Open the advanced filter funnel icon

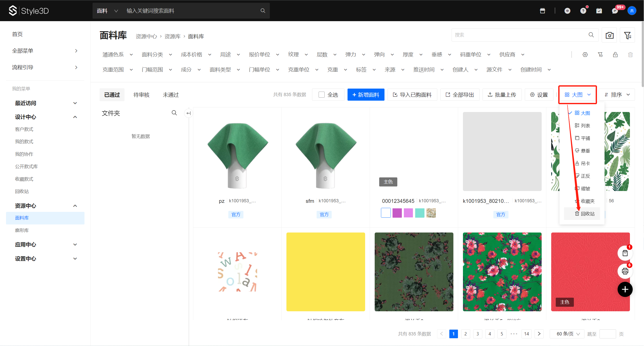(x=628, y=35)
